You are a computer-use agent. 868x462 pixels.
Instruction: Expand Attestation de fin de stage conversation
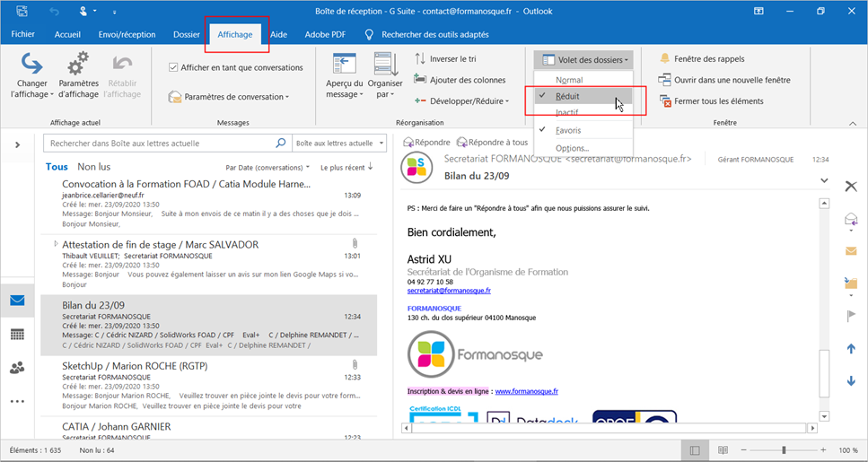tap(56, 243)
